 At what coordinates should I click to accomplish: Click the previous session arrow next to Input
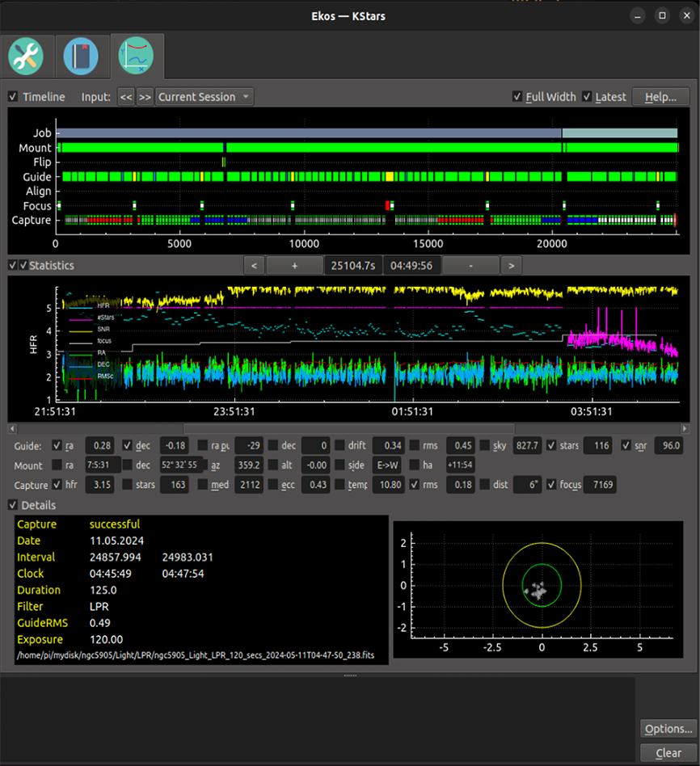coord(126,96)
